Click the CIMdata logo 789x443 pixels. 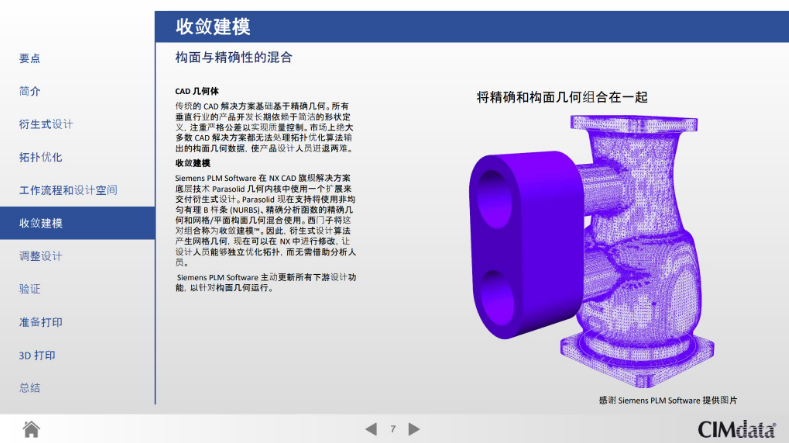pos(736,429)
